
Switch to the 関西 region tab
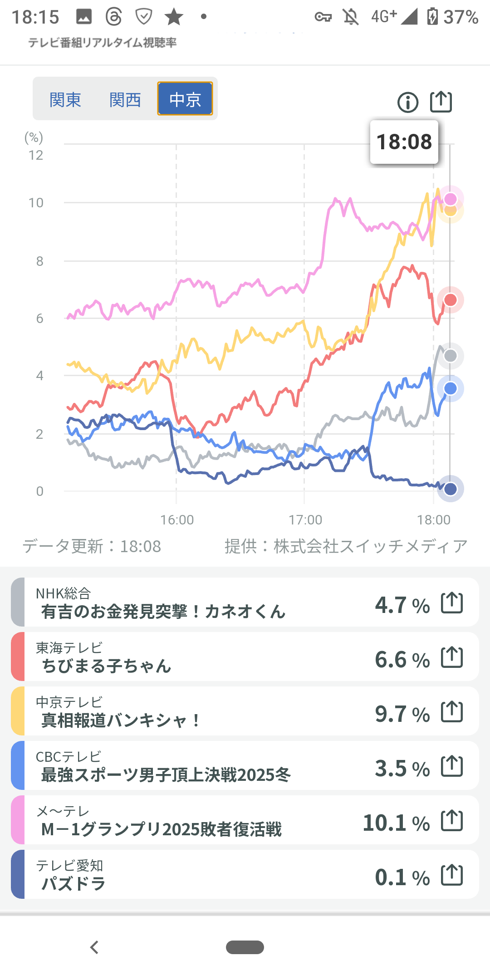point(125,99)
